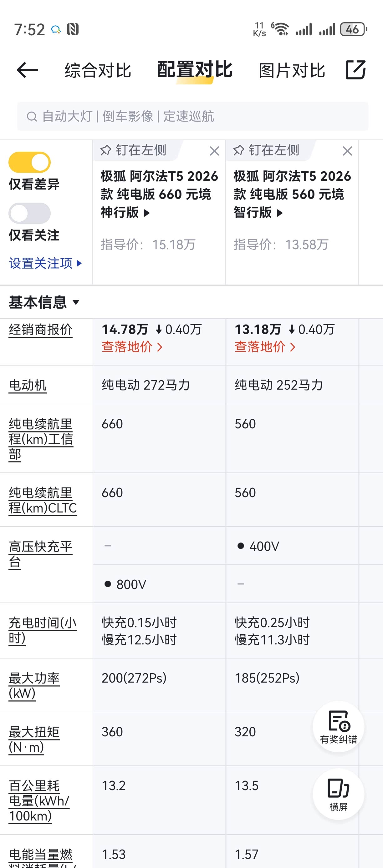Tap the back arrow icon
The width and height of the screenshot is (383, 868).
point(27,70)
